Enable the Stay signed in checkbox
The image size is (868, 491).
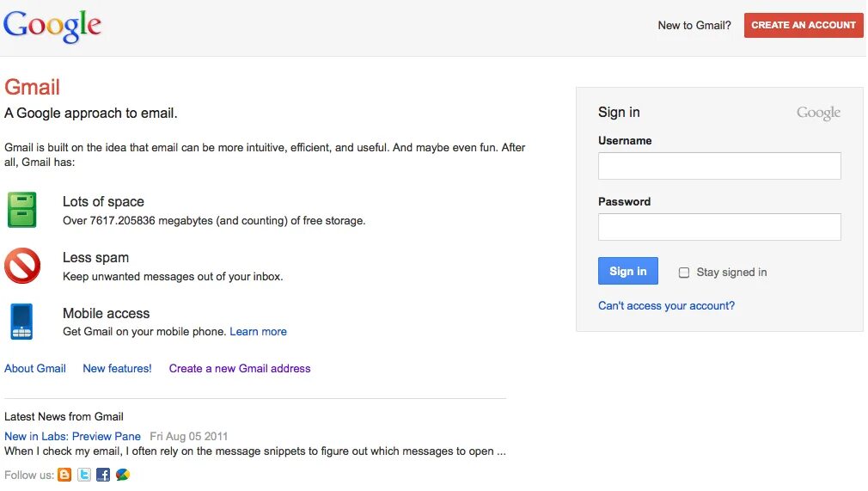click(684, 273)
